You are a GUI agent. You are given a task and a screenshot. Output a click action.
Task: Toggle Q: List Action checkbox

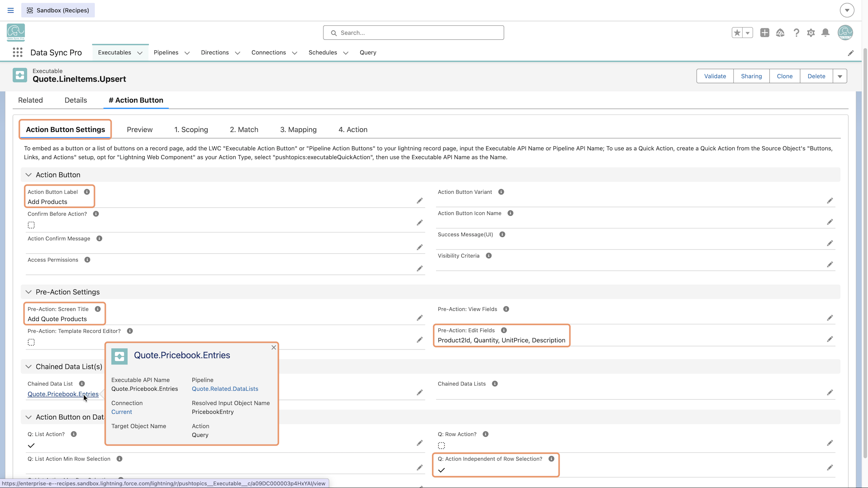pos(31,446)
